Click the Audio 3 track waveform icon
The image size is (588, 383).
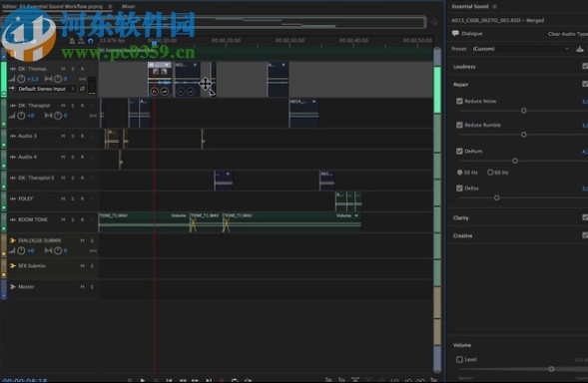13,136
